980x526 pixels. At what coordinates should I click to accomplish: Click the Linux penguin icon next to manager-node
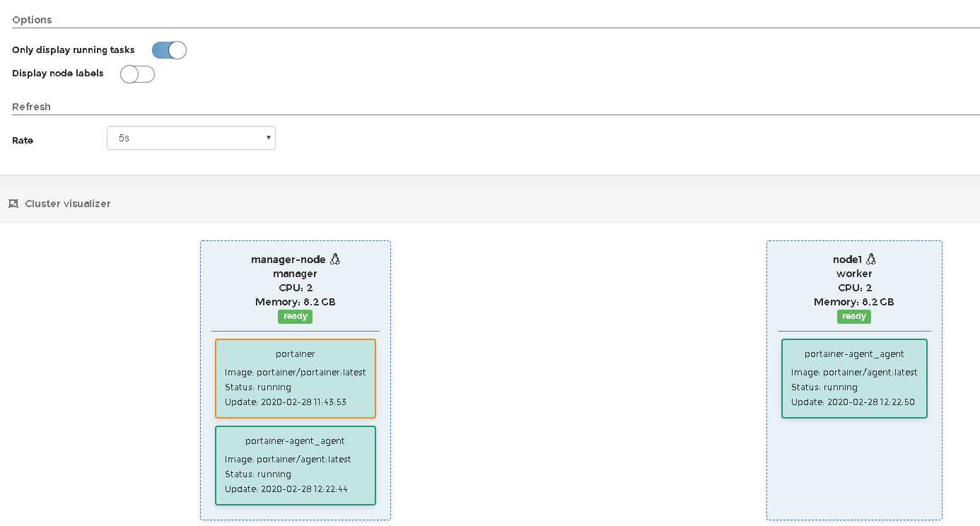(x=334, y=259)
